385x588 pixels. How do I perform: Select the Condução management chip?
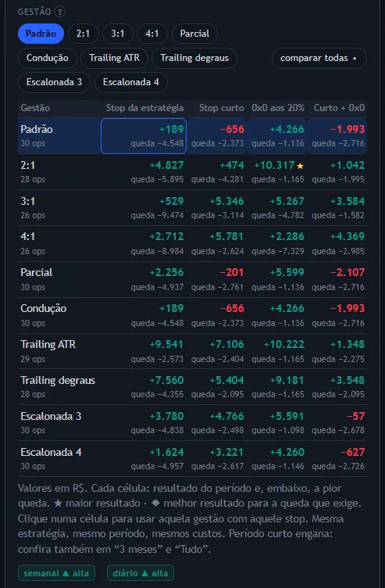point(47,58)
